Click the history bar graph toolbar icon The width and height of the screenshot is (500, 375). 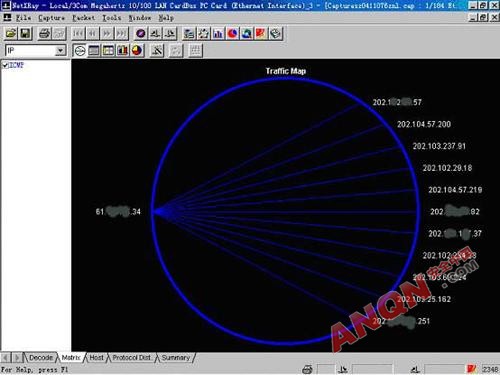pos(218,33)
